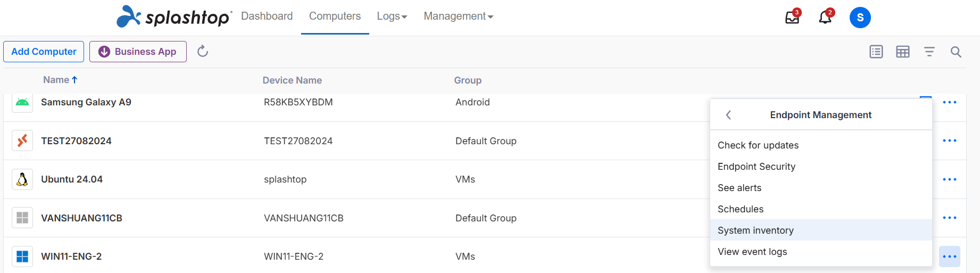Click the Windows icon for WIN11-ENG-2
980x273 pixels.
(22, 257)
